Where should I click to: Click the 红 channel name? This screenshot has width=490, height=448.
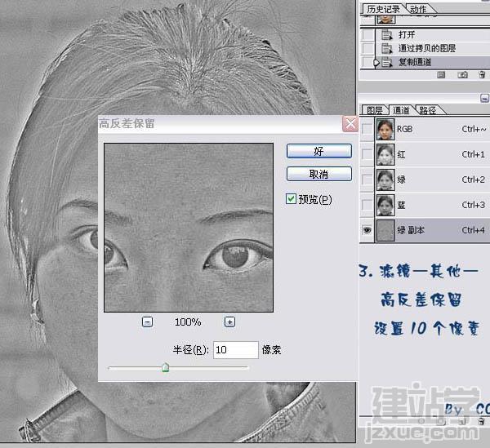[401, 154]
